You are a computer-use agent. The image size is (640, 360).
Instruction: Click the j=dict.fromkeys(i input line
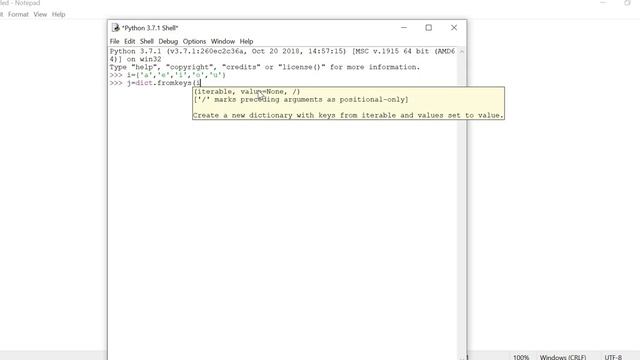[155, 83]
